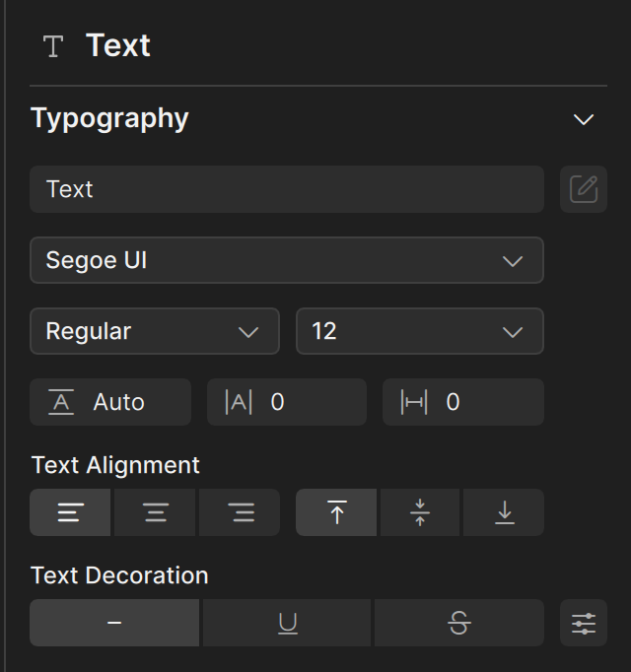Align text to the left
This screenshot has width=631, height=672.
coord(70,512)
